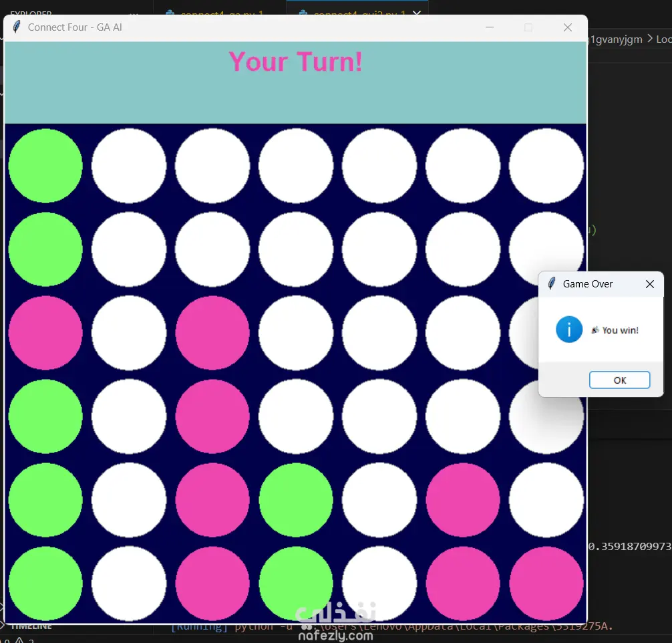Click the maximize button of Connect Four window

point(528,27)
